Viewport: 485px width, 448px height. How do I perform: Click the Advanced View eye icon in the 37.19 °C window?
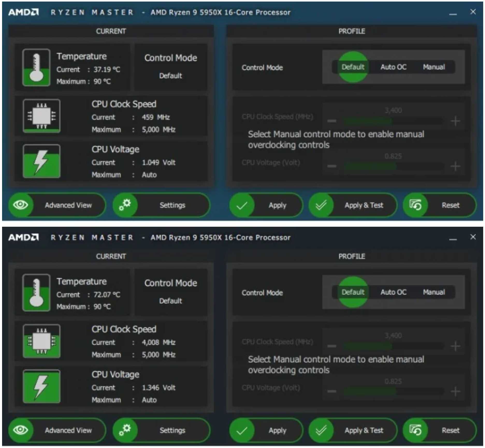point(21,205)
